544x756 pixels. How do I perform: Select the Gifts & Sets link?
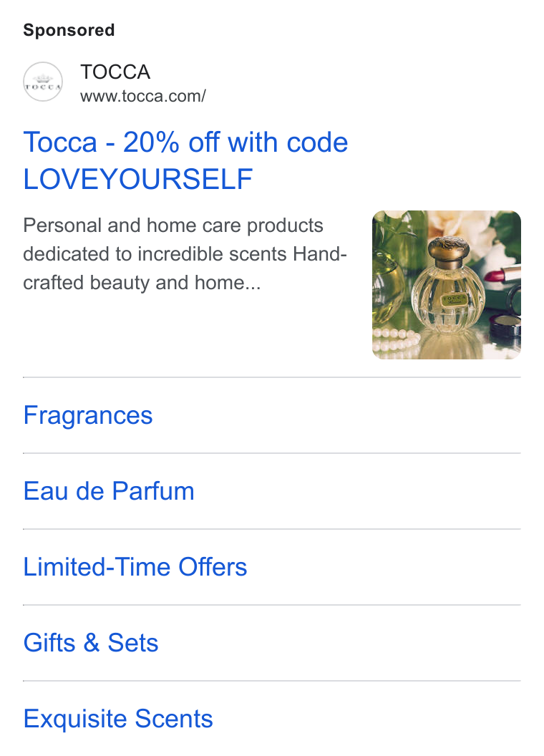coord(91,642)
